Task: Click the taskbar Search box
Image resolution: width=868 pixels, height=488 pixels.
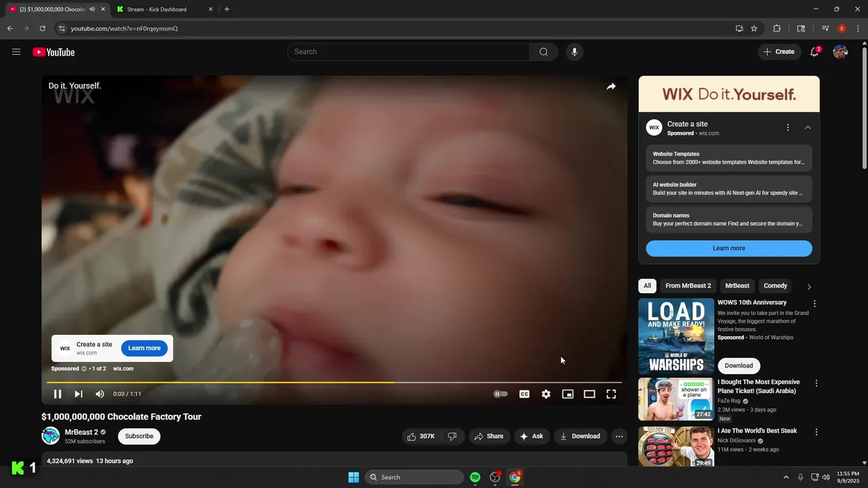Action: tap(414, 477)
